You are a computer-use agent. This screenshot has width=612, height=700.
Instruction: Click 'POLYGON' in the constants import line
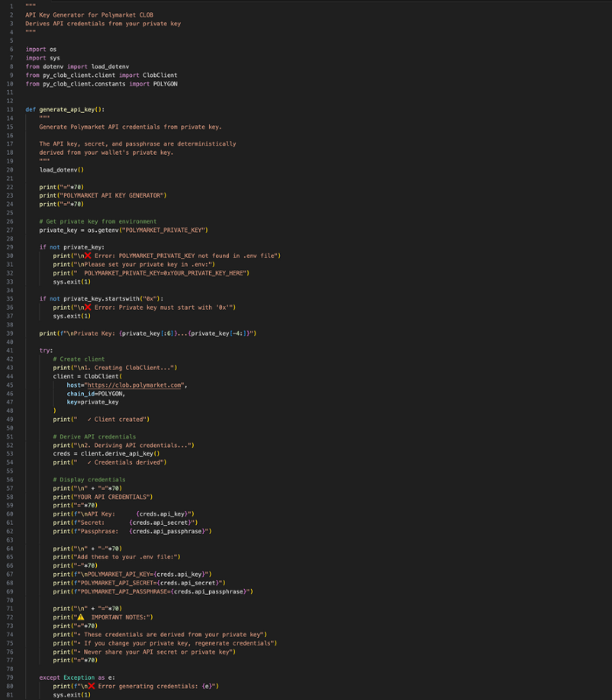[165, 84]
